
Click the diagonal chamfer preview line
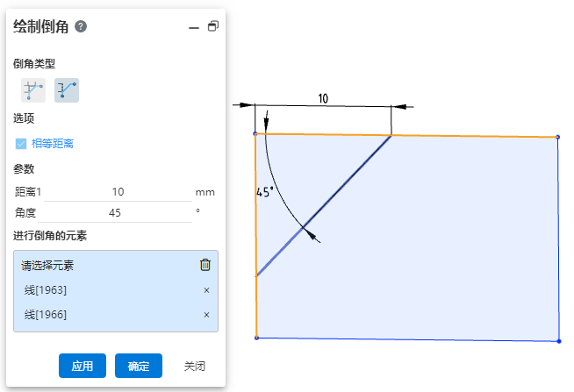[324, 205]
